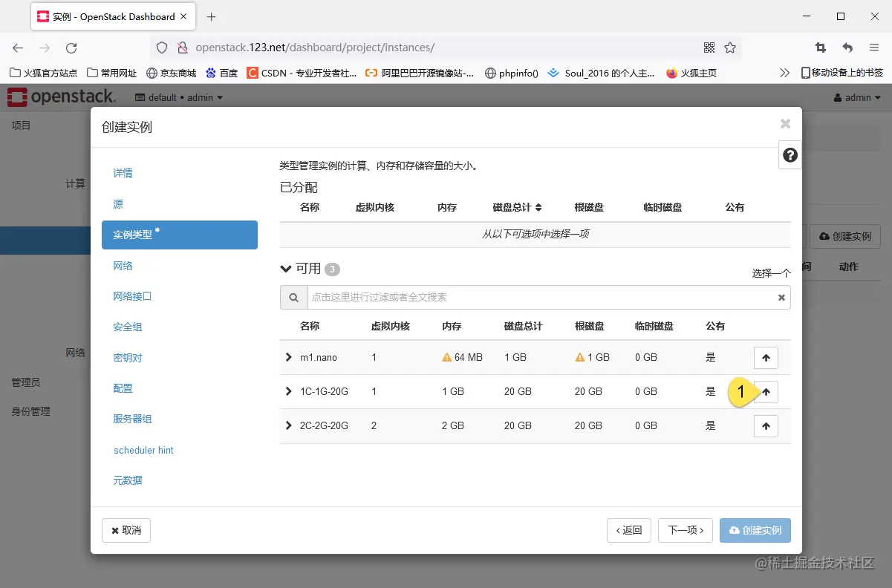
Task: Expand details for the m1.nano flavor
Action: (x=288, y=357)
